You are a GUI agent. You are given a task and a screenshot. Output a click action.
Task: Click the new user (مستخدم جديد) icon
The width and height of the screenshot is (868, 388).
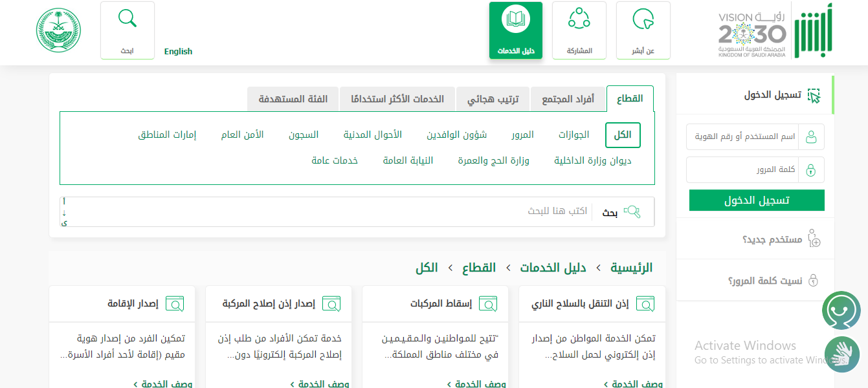coord(814,238)
